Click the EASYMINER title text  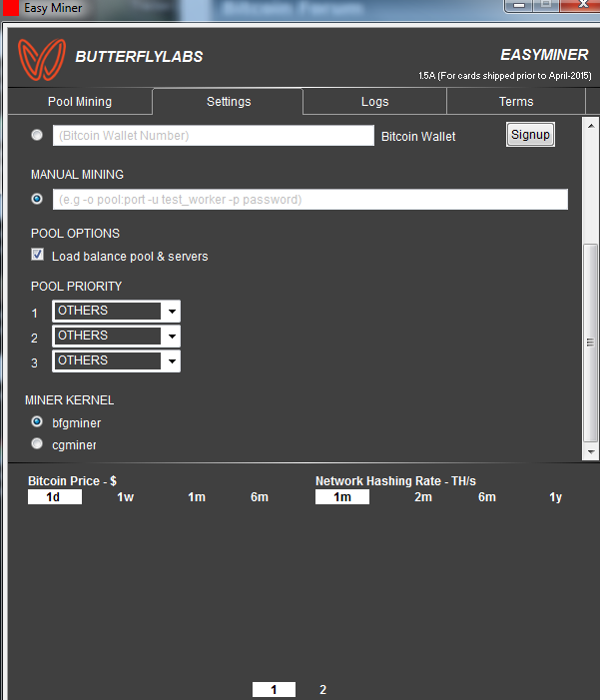(x=544, y=55)
